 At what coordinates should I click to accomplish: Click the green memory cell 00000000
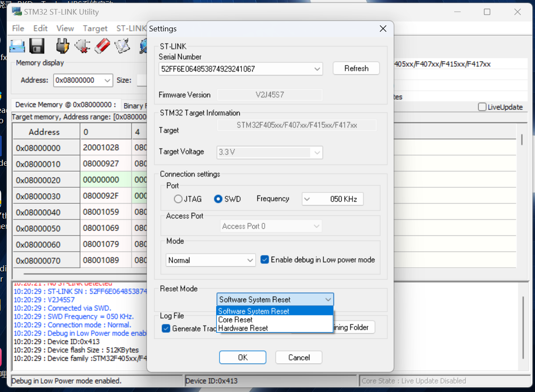[106, 180]
